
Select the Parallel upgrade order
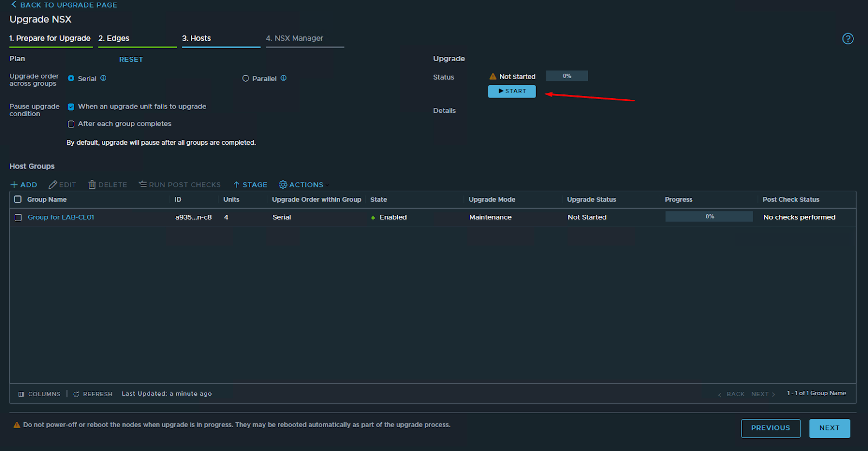point(246,79)
